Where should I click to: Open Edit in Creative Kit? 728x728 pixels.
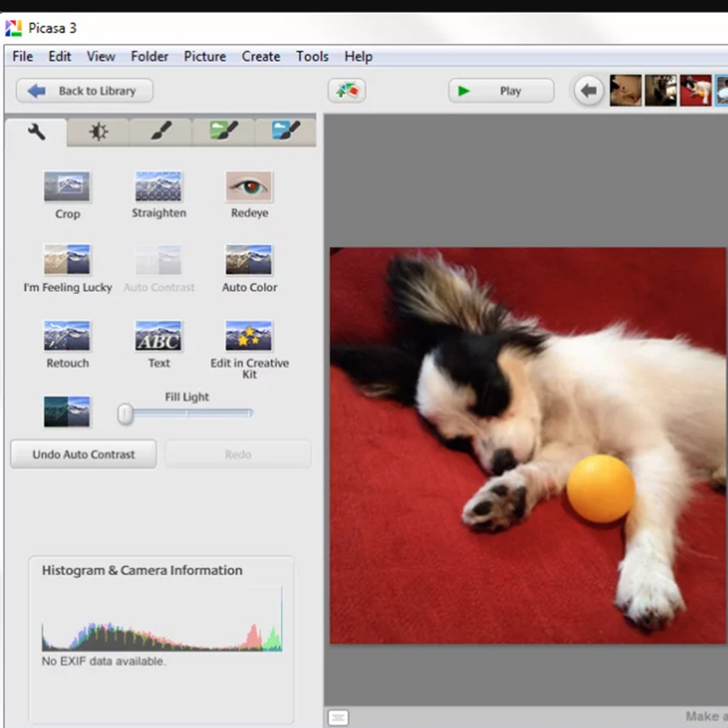249,336
